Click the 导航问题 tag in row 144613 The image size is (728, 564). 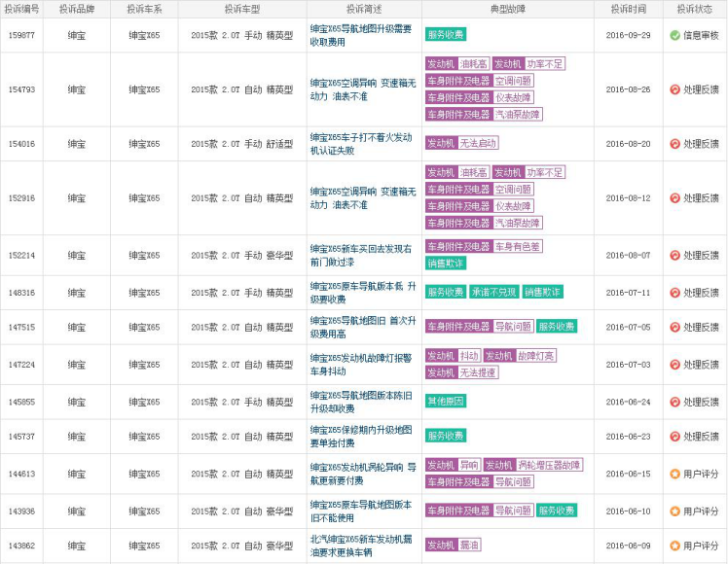[x=480, y=482]
